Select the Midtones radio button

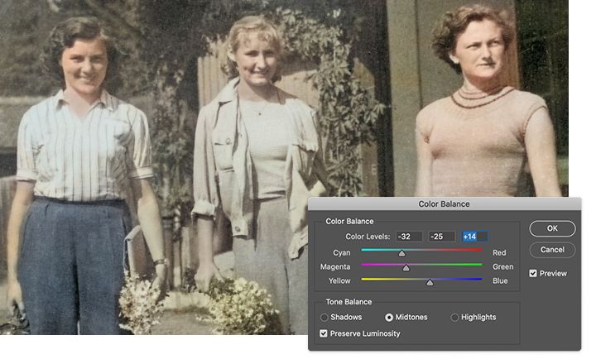tap(389, 317)
